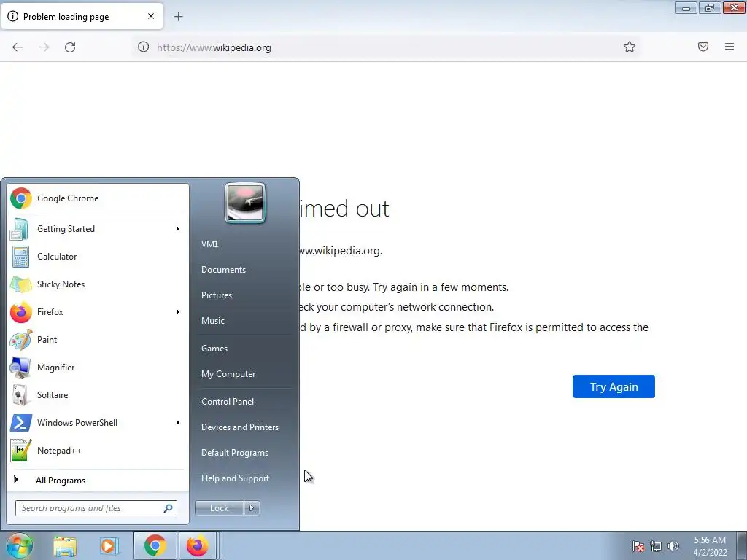Click the Calculator icon in Start menu
The height and width of the screenshot is (560, 747).
click(20, 256)
